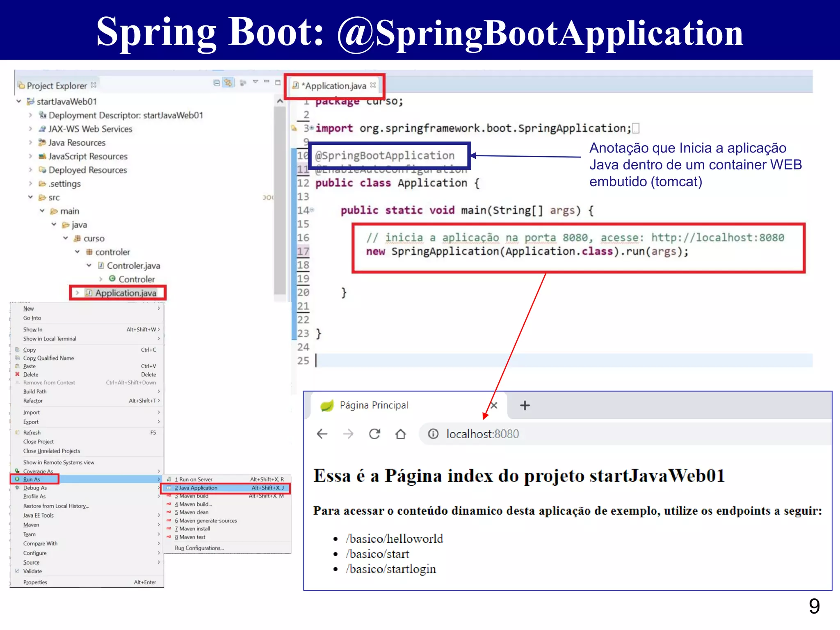
Task: Maximize the Project Explorer panel
Action: [278, 82]
